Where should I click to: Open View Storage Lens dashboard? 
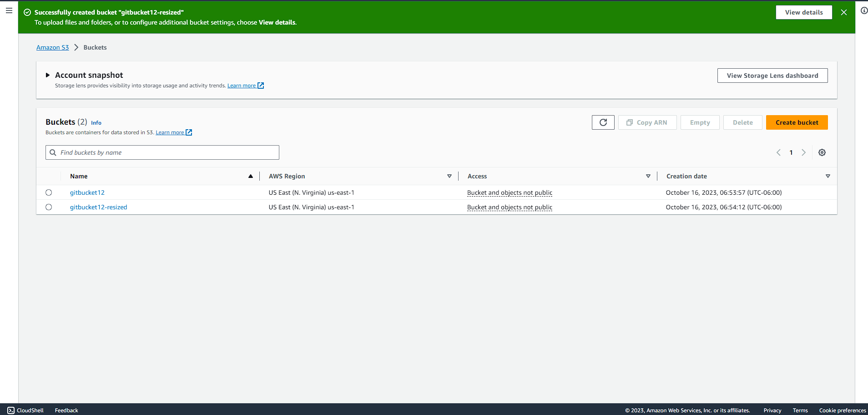click(772, 76)
